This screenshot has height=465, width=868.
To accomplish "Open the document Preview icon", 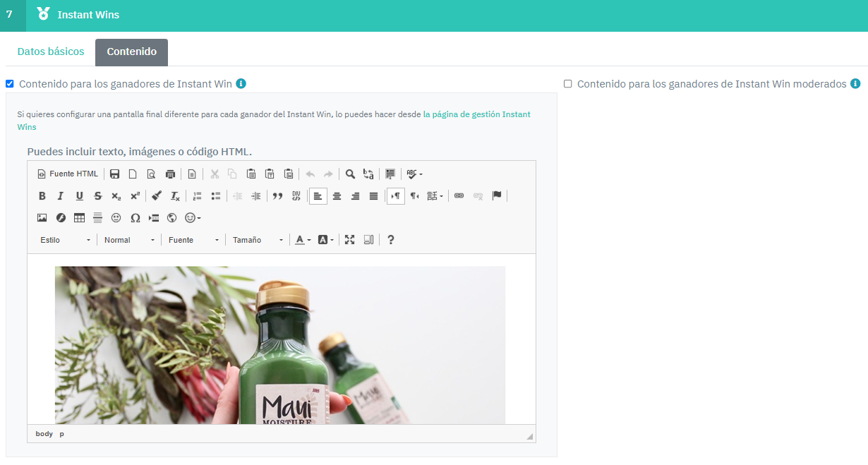I will (151, 174).
